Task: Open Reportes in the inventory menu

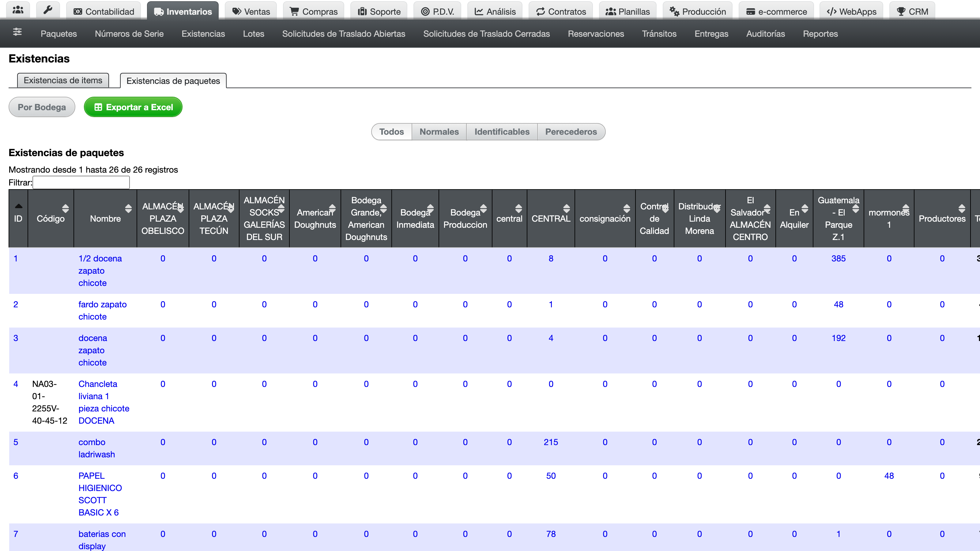Action: pyautogui.click(x=820, y=33)
